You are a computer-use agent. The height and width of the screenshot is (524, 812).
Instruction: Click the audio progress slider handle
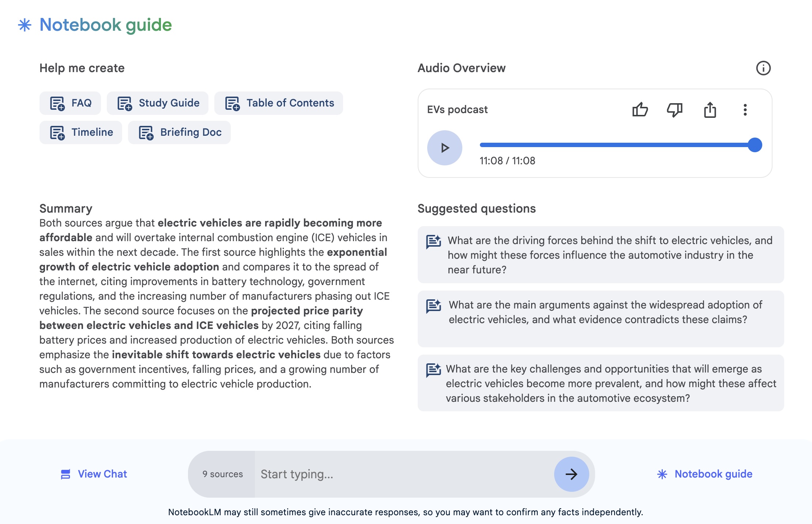[755, 145]
